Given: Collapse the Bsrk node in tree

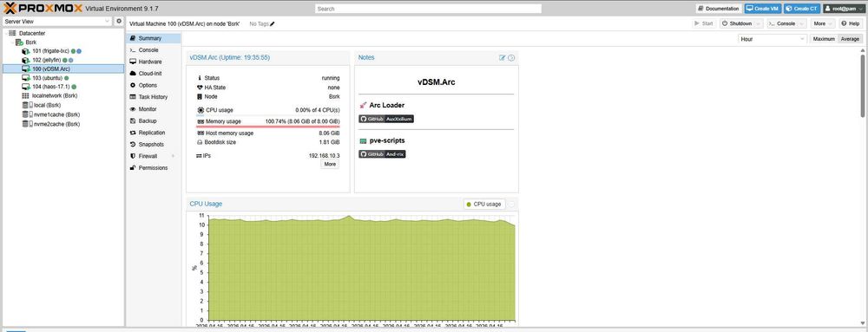Looking at the screenshot, I should click(12, 42).
